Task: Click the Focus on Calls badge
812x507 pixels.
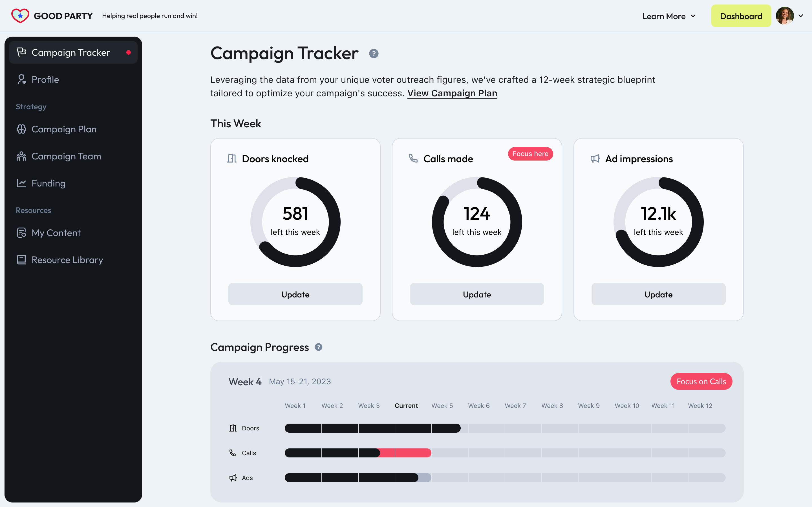Action: pyautogui.click(x=701, y=381)
